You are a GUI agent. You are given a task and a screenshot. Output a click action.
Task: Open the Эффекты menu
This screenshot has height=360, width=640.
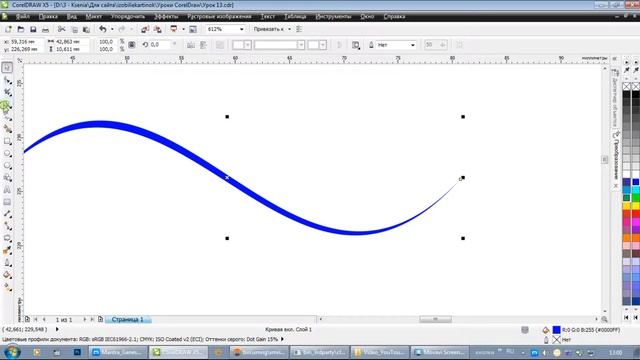point(166,17)
